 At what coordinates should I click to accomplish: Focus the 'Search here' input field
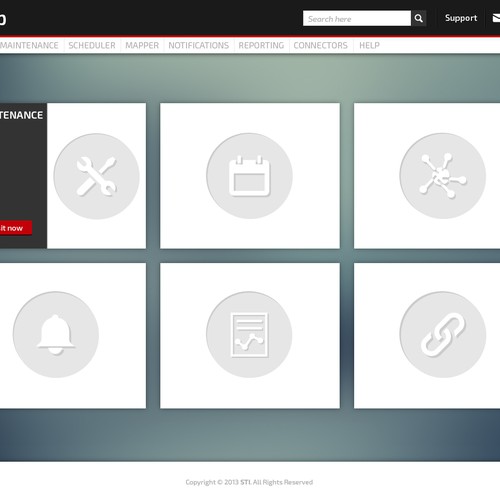click(357, 18)
